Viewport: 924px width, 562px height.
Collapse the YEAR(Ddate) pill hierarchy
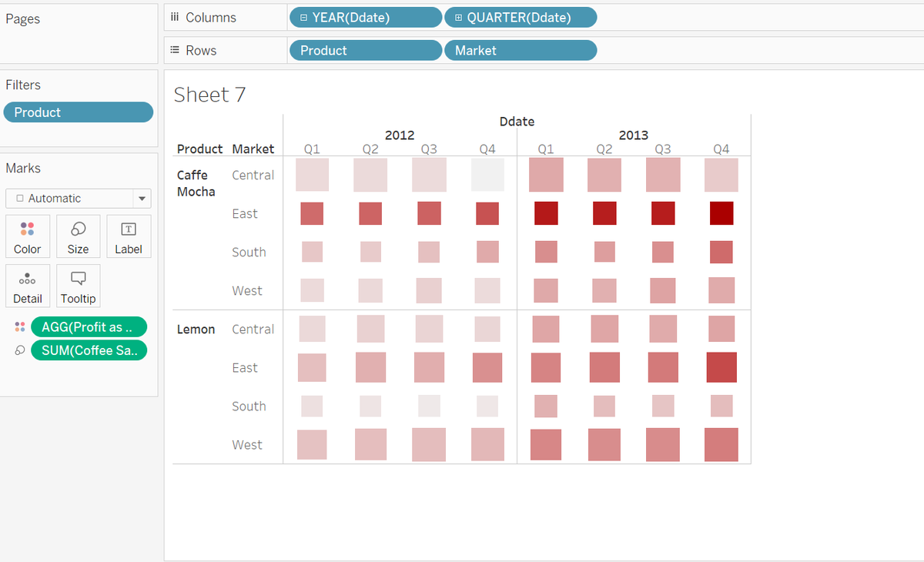303,17
